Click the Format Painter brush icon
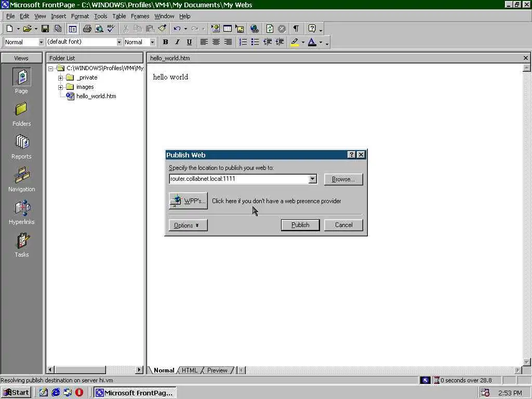The height and width of the screenshot is (399, 532). (x=162, y=29)
